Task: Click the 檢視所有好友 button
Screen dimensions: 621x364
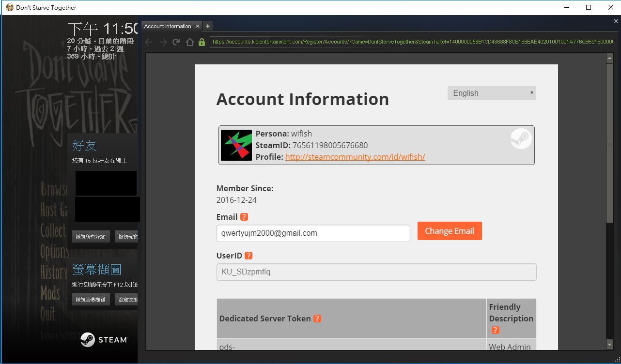Action: (x=91, y=237)
